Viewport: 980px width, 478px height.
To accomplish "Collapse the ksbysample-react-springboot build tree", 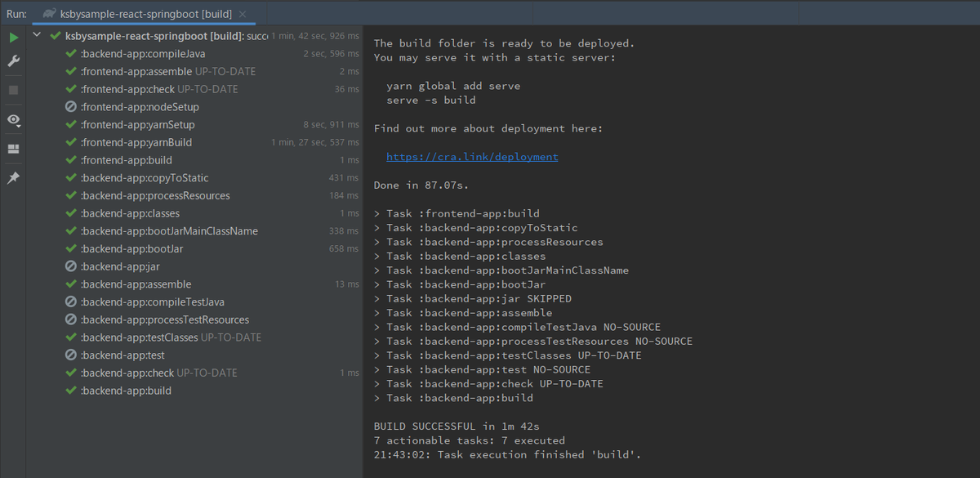I will pos(38,36).
